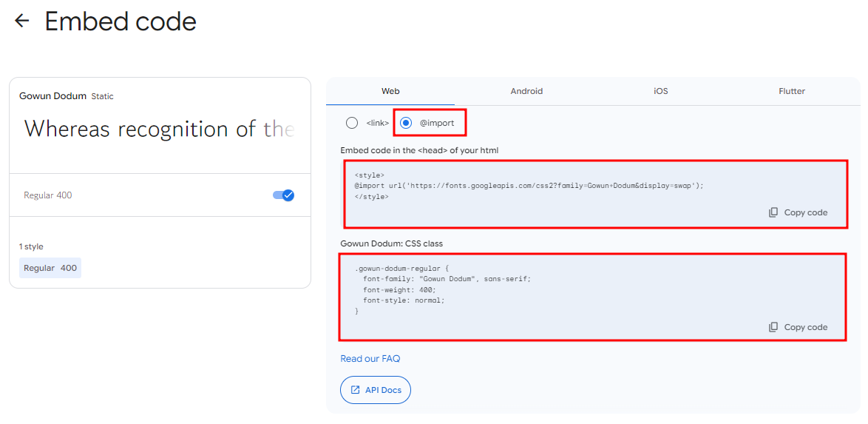Viewport: 868px width, 424px height.
Task: Copy code for the @import style snippet
Action: pos(799,212)
